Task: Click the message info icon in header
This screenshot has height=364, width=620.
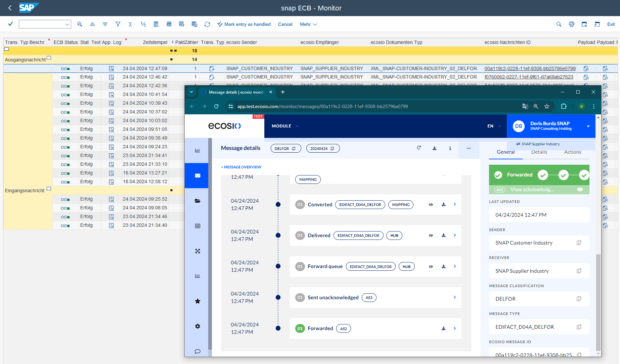Action: (450, 148)
